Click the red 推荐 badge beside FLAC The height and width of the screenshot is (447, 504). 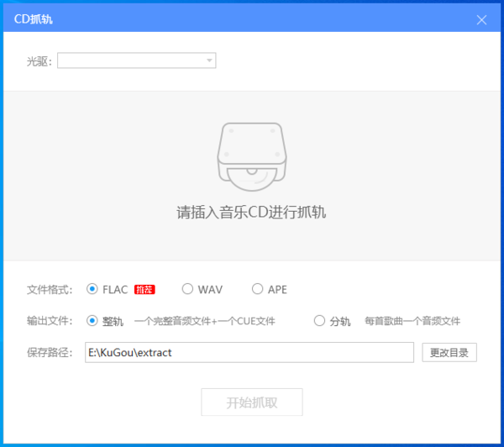coord(144,290)
